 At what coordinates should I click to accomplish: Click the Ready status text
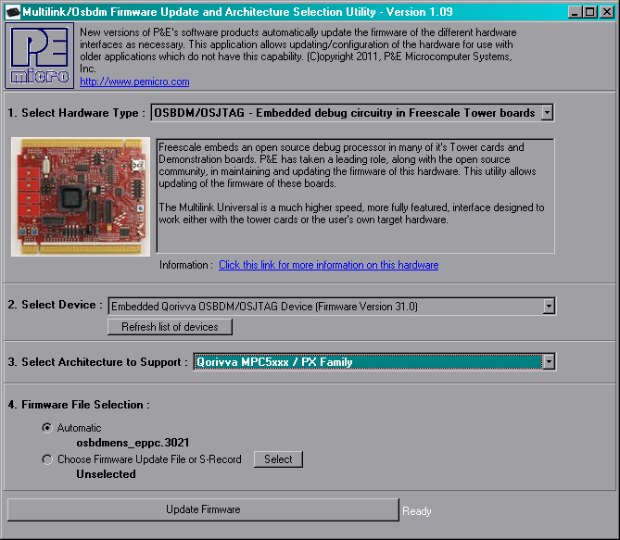tap(417, 511)
